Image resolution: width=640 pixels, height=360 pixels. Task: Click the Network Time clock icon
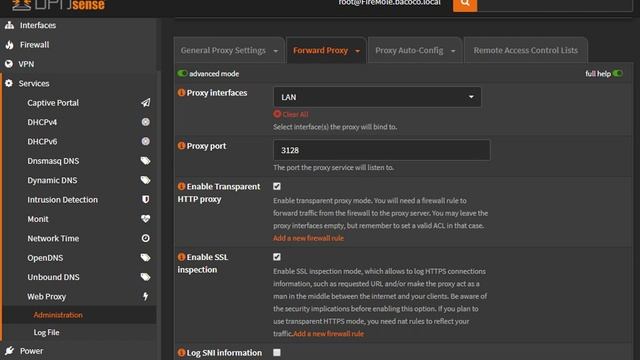[146, 238]
